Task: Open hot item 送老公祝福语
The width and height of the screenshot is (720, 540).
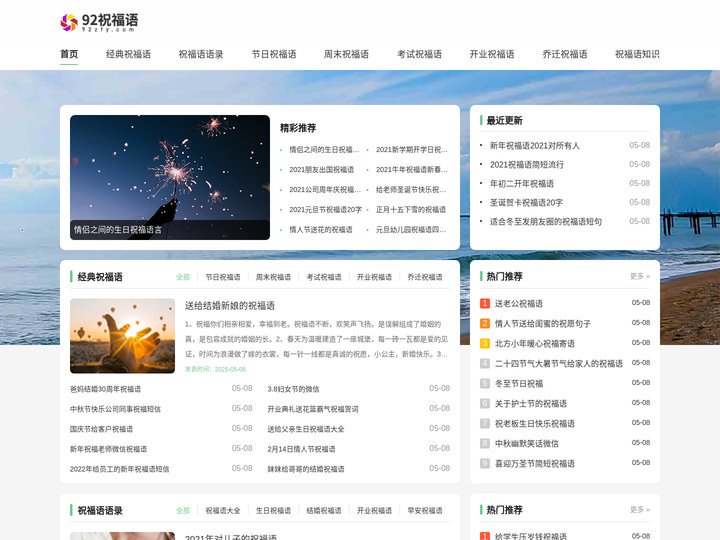Action: 519,304
